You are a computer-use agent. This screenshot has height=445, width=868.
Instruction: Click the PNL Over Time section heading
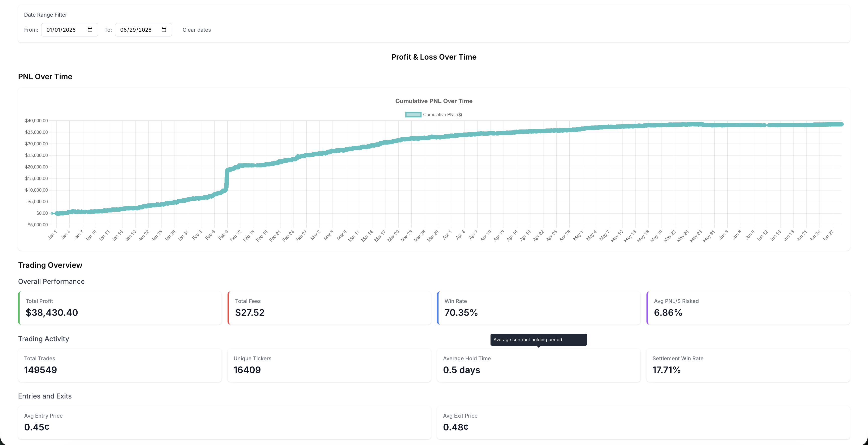(x=45, y=77)
